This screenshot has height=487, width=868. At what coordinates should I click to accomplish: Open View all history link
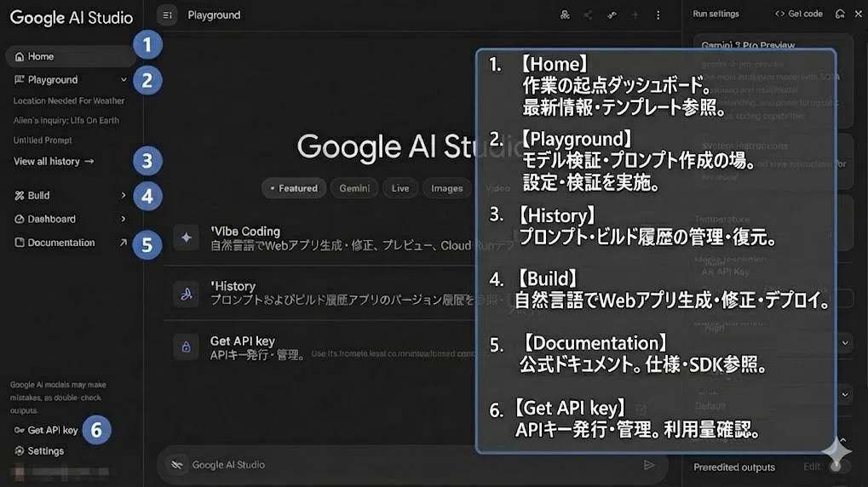[x=54, y=162]
